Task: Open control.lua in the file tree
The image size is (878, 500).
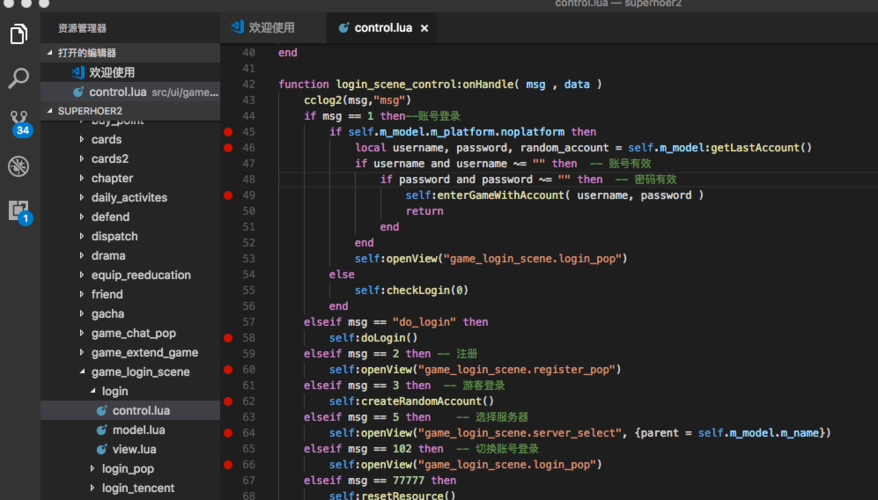Action: click(x=130, y=410)
